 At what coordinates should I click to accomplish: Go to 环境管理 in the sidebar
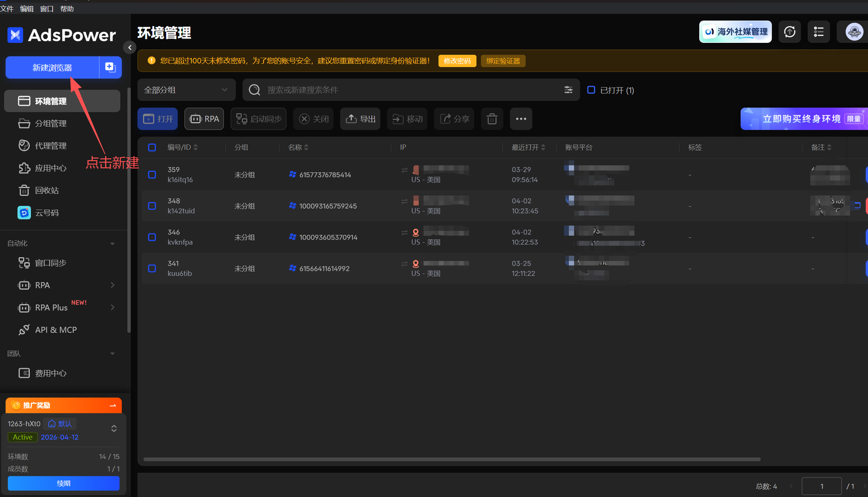[x=62, y=101]
